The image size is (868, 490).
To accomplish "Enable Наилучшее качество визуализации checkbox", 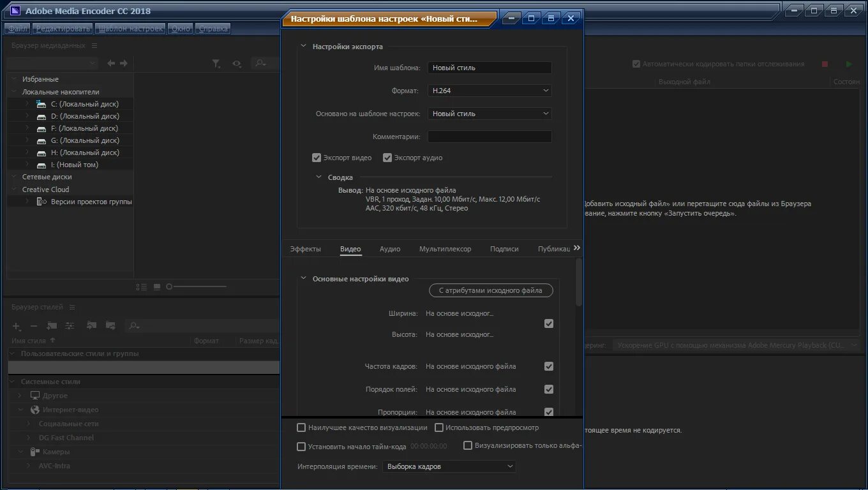I will pos(301,427).
